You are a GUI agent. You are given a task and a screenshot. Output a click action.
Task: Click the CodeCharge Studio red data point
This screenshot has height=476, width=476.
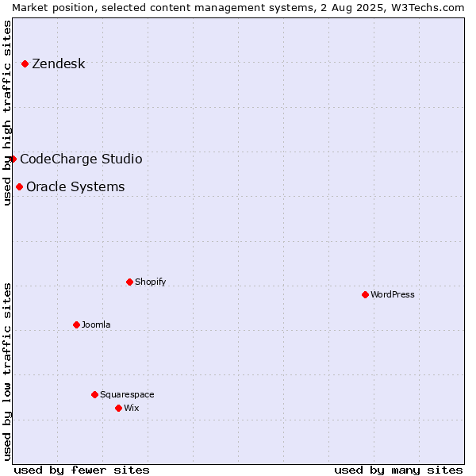tap(13, 159)
